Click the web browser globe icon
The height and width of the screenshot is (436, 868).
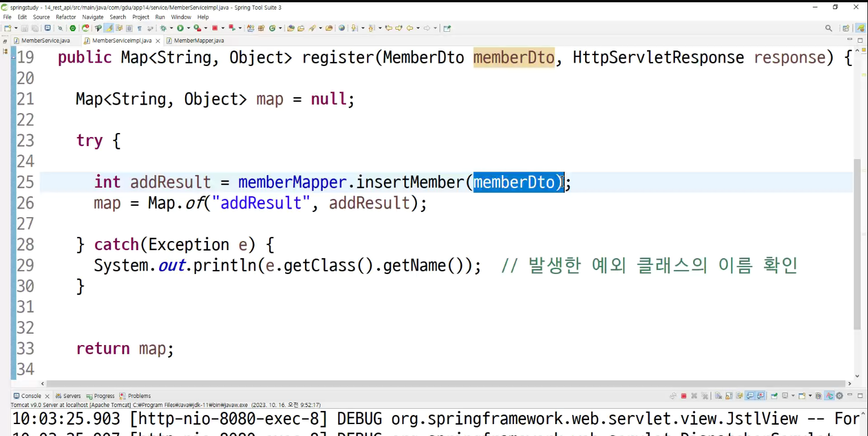coord(341,28)
